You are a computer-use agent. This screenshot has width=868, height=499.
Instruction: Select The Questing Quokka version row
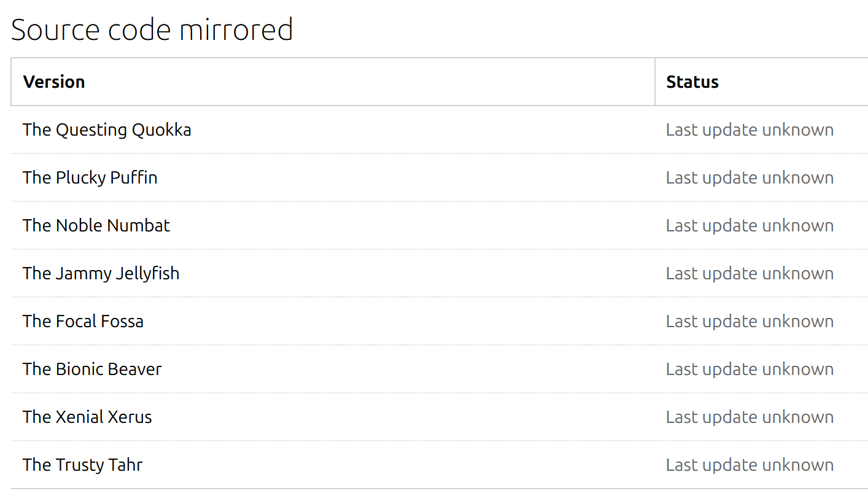[x=107, y=130]
